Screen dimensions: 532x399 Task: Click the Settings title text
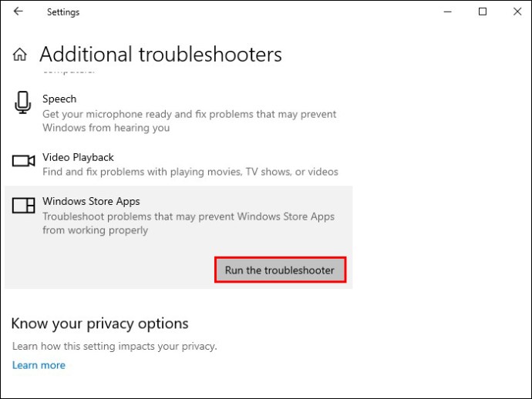coord(63,12)
